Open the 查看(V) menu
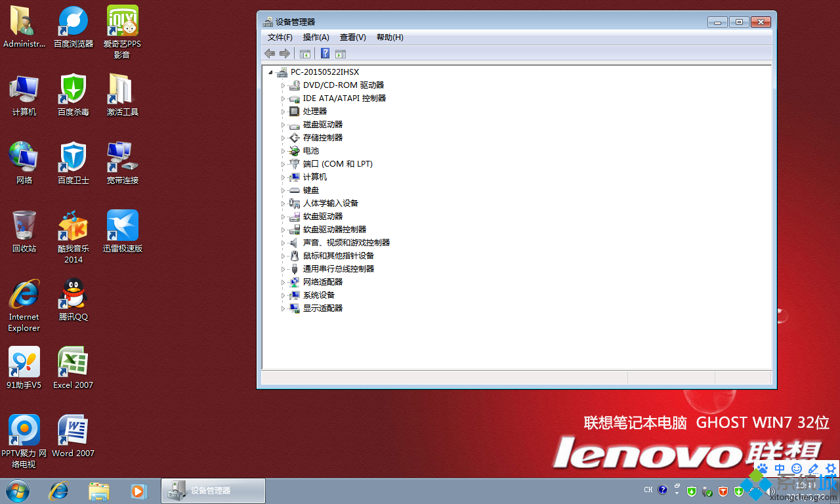 coord(352,37)
